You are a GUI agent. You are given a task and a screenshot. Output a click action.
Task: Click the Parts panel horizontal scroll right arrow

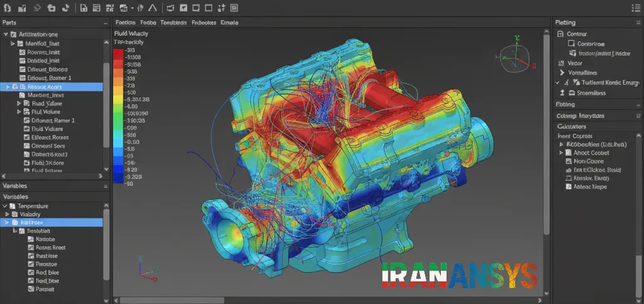click(101, 176)
